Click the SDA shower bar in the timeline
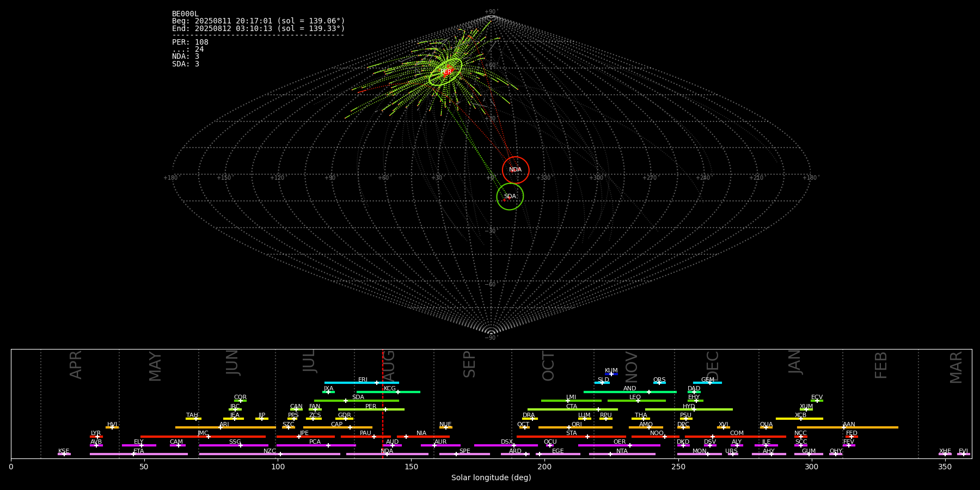The image size is (980, 490). click(x=357, y=401)
